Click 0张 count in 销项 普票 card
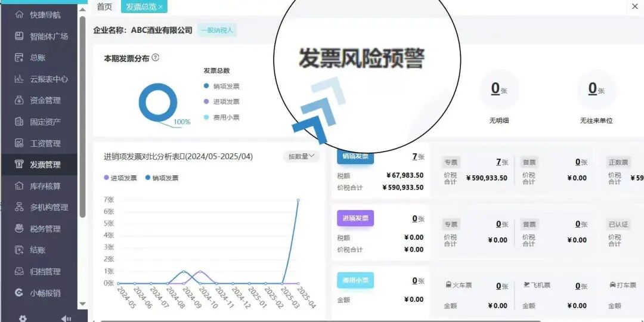The width and height of the screenshot is (644, 322). pyautogui.click(x=581, y=162)
